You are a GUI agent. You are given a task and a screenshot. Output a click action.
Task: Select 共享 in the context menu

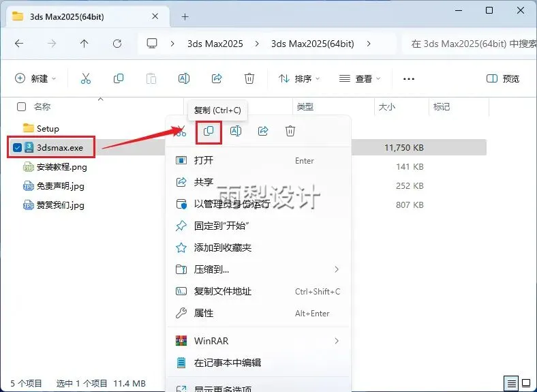[258, 182]
